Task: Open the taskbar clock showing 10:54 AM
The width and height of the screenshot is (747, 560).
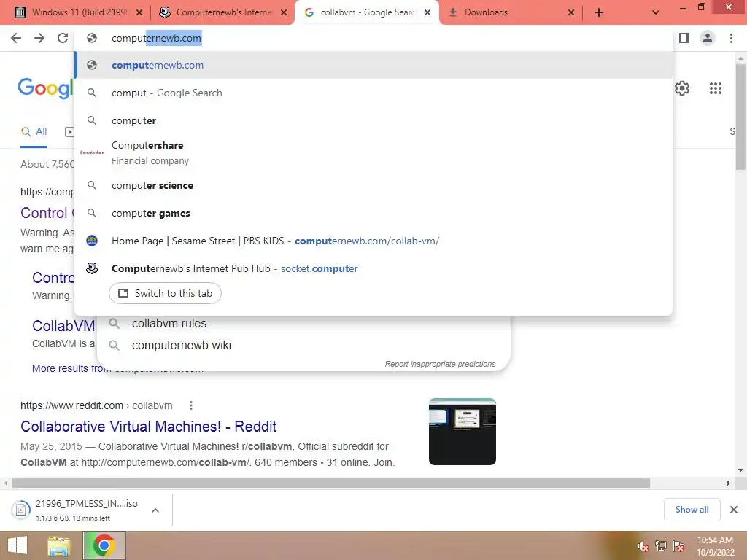Action: [x=715, y=545]
